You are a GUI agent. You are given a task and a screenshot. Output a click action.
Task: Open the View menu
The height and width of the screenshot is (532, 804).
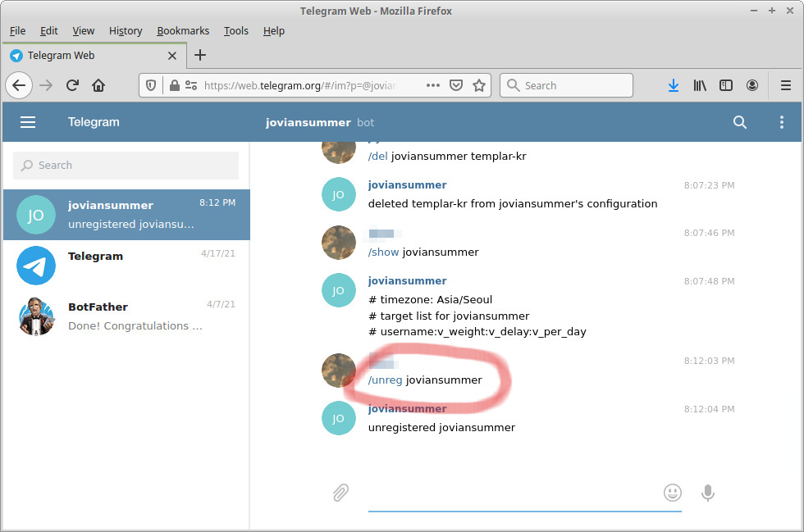(x=83, y=31)
